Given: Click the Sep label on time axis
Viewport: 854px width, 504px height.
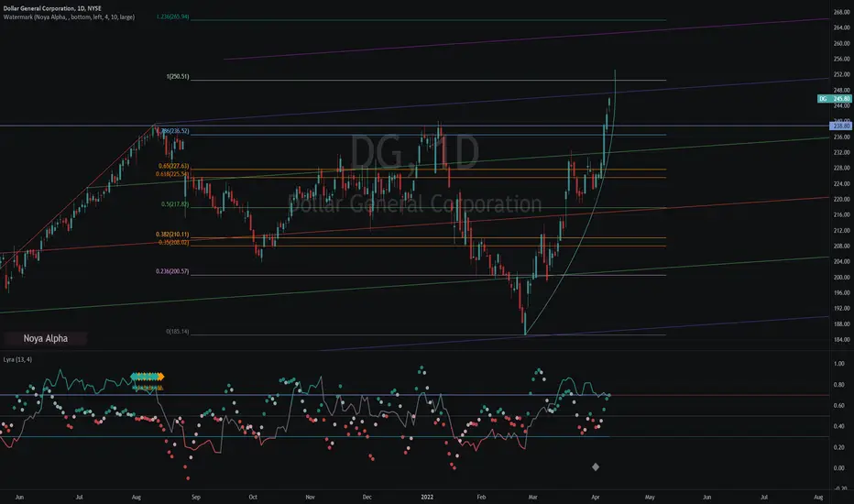Looking at the screenshot, I should [x=196, y=497].
